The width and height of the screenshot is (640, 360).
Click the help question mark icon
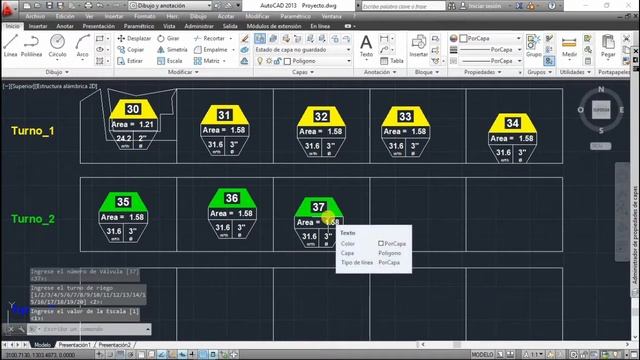tap(551, 6)
